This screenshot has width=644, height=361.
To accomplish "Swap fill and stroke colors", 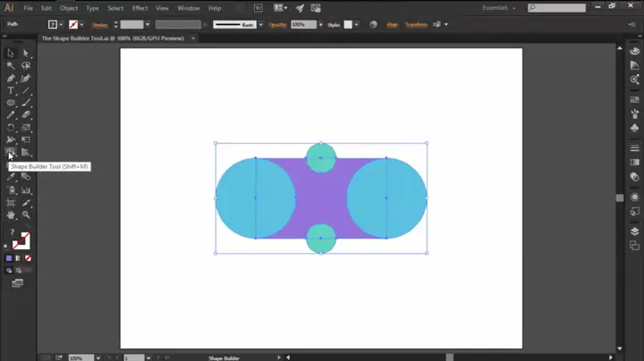I will 27,227.
